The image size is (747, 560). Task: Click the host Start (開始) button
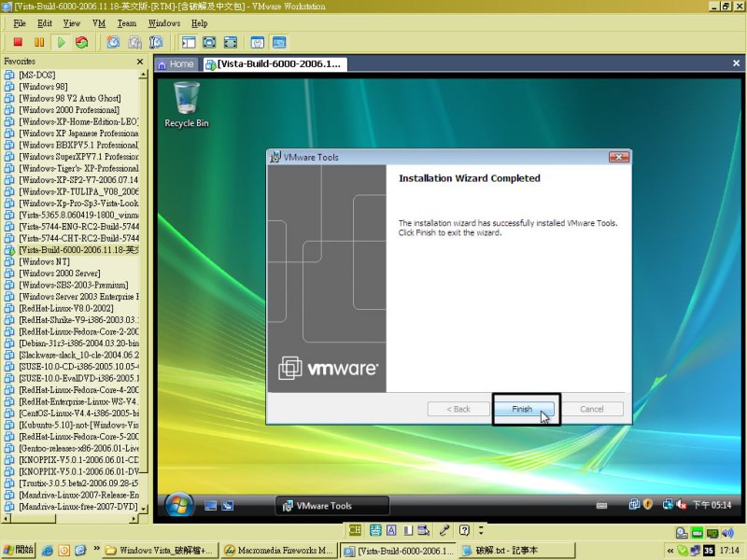[x=18, y=550]
